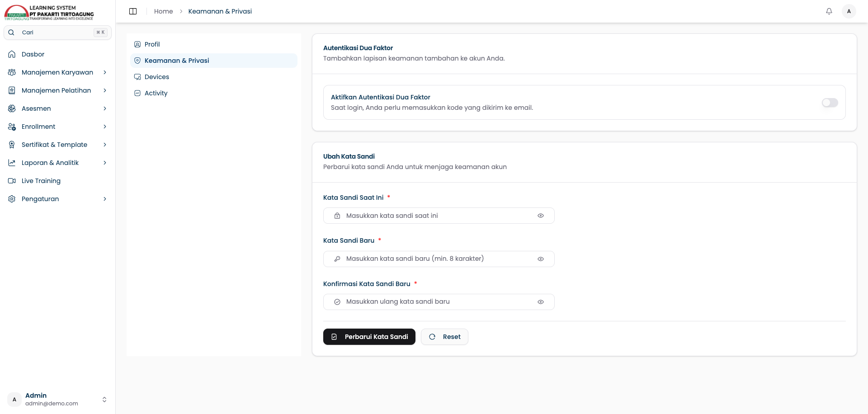Click the Sertifikat & Template badge icon
868x414 pixels.
coord(12,145)
